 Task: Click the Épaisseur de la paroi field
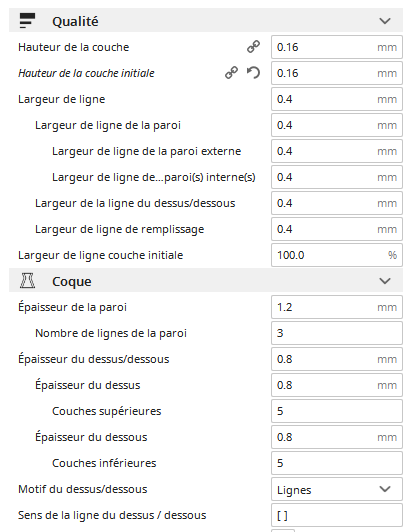tap(337, 307)
